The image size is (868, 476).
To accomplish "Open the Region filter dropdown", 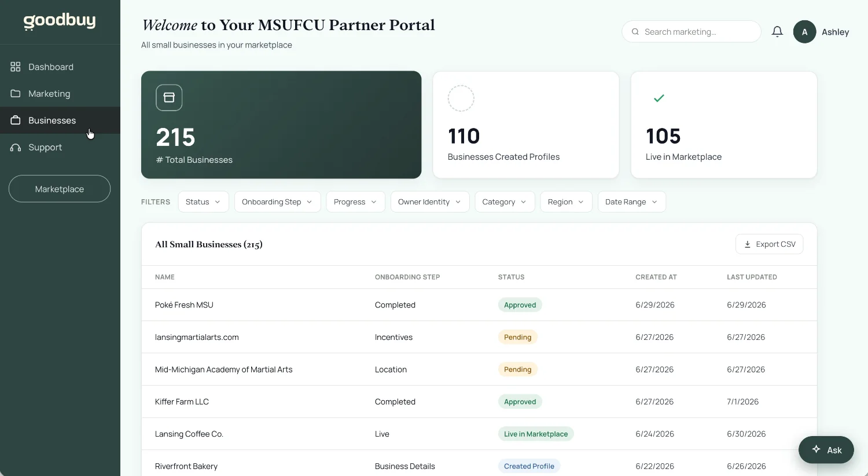I will point(567,202).
